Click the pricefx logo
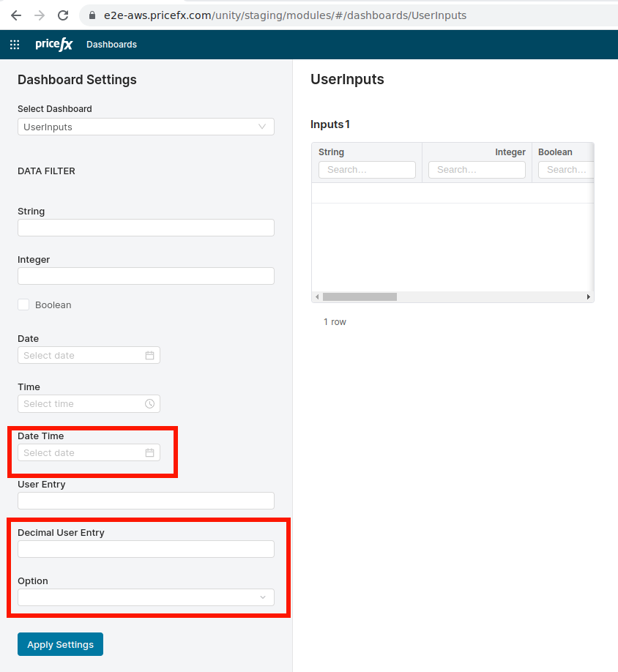Image resolution: width=618 pixels, height=672 pixels. (x=53, y=44)
